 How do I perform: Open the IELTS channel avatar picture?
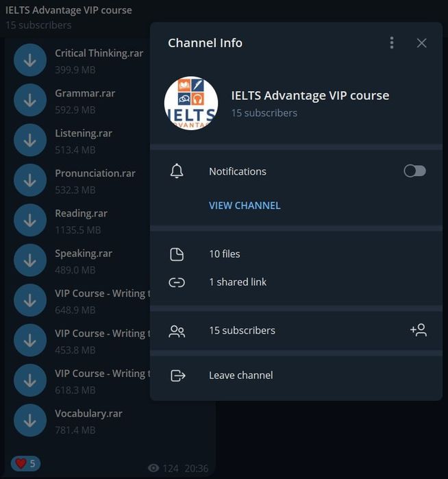click(191, 103)
